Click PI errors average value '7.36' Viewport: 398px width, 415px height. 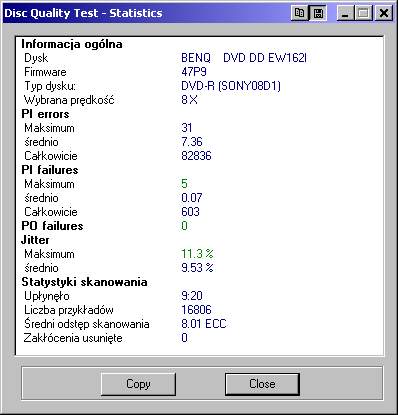click(192, 142)
